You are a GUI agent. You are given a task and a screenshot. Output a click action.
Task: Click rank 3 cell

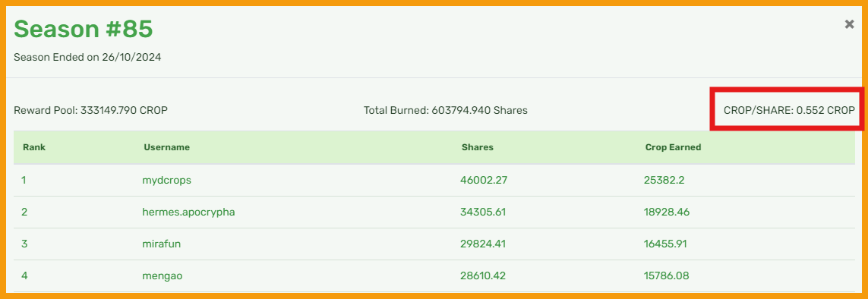[24, 244]
